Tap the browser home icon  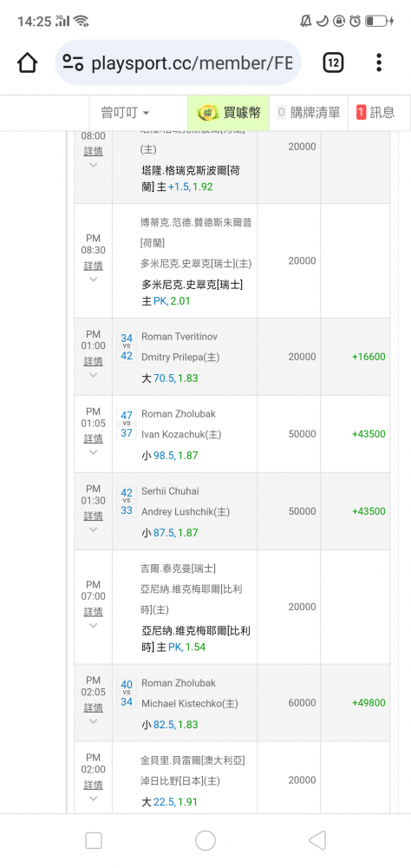27,62
